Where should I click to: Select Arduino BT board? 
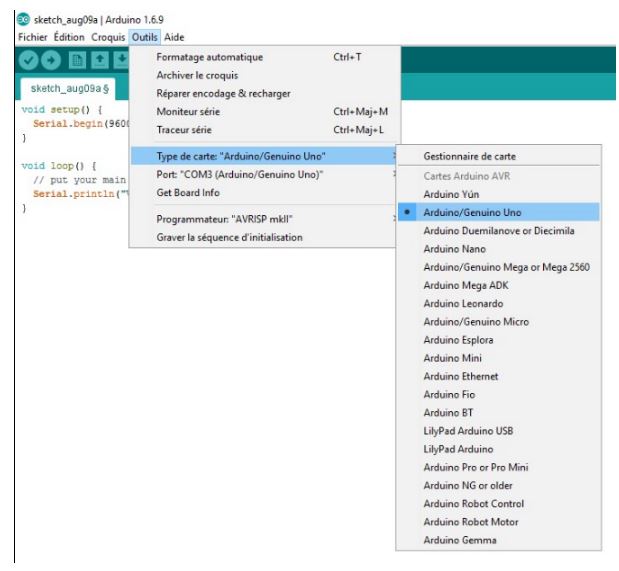pyautogui.click(x=499, y=412)
